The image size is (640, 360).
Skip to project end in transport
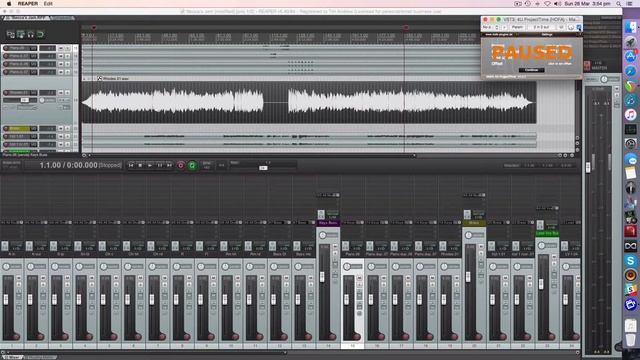point(169,165)
